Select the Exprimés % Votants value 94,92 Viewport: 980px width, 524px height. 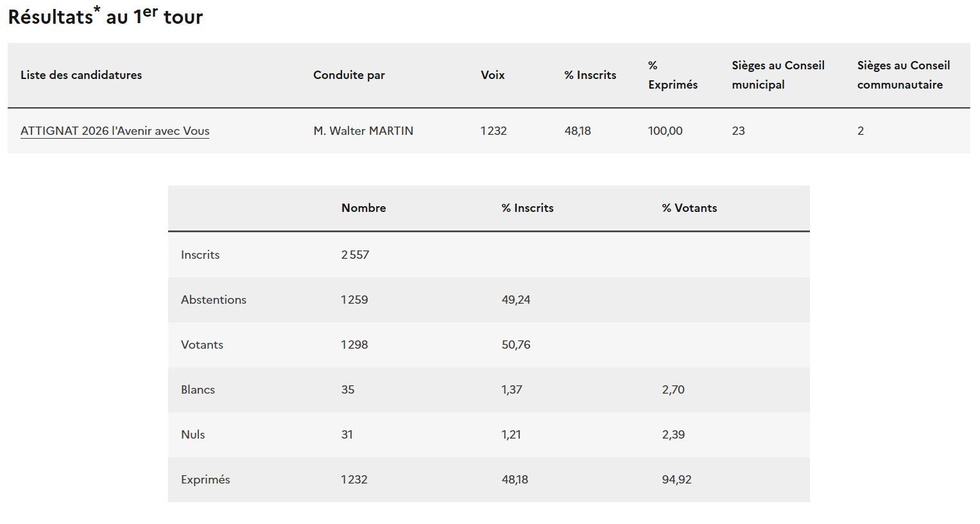pyautogui.click(x=676, y=480)
